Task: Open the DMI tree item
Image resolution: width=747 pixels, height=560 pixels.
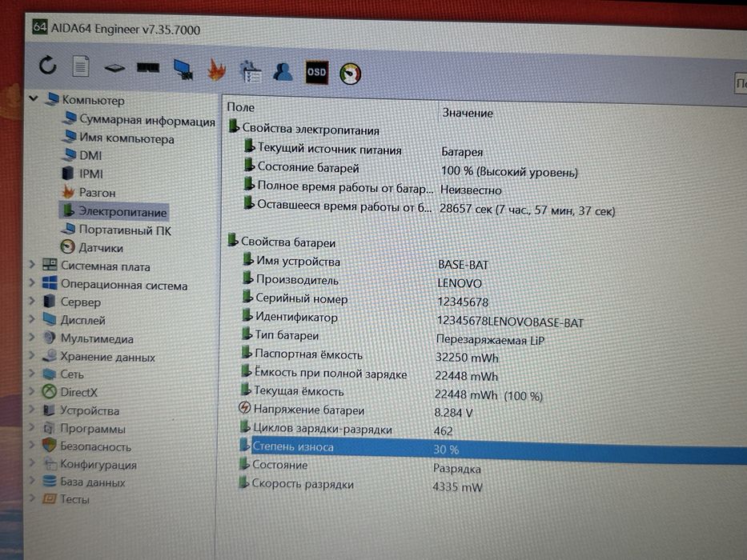Action: pyautogui.click(x=82, y=155)
